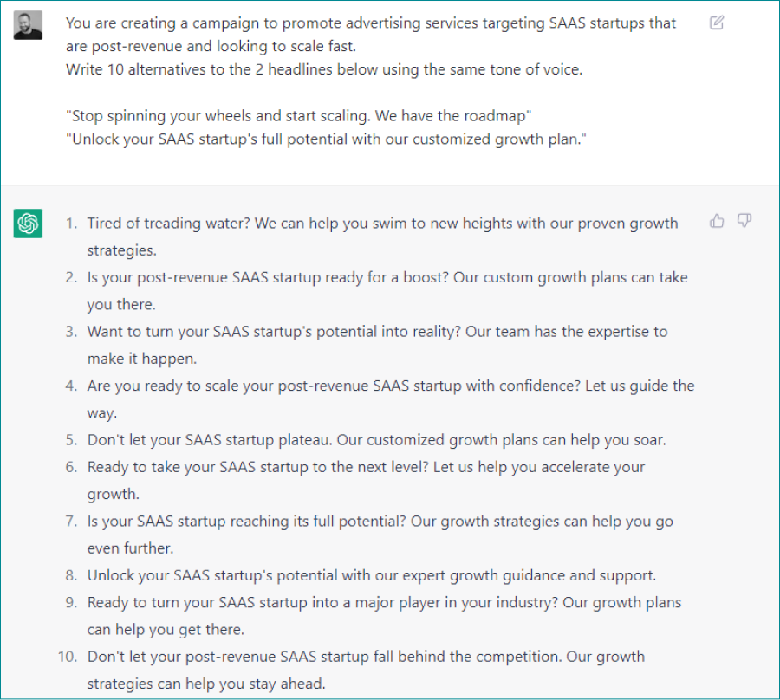Click the "Write 10 alternatives" instruction line
The image size is (780, 700).
coord(323,69)
